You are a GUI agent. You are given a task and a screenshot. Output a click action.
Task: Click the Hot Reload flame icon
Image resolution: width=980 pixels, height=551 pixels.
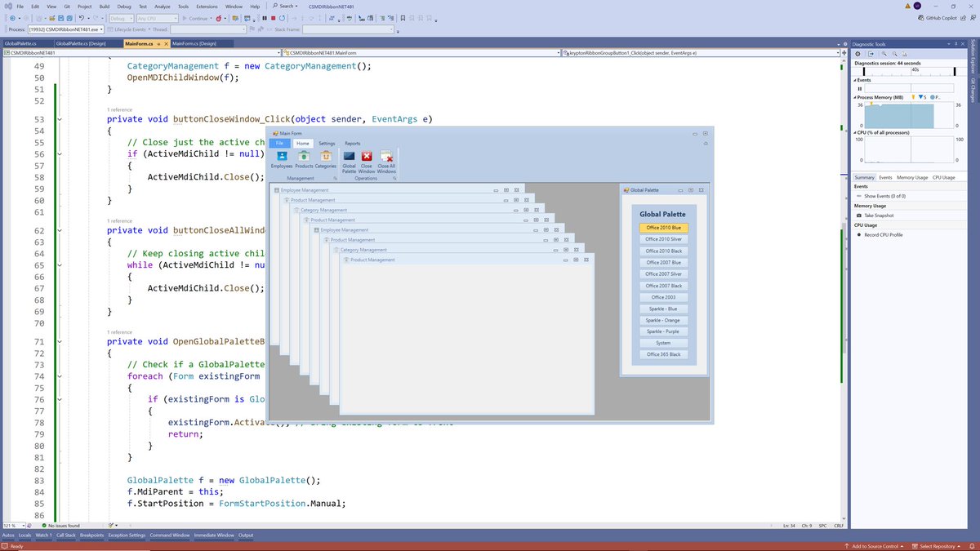219,18
